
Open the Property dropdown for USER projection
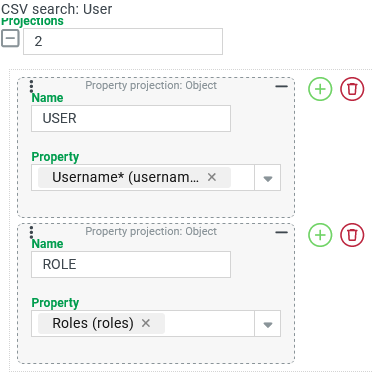pyautogui.click(x=268, y=178)
